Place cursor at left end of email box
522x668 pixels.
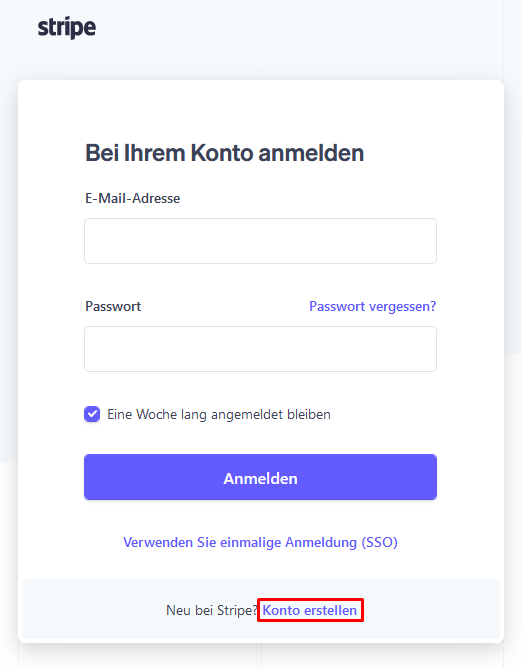pos(92,241)
